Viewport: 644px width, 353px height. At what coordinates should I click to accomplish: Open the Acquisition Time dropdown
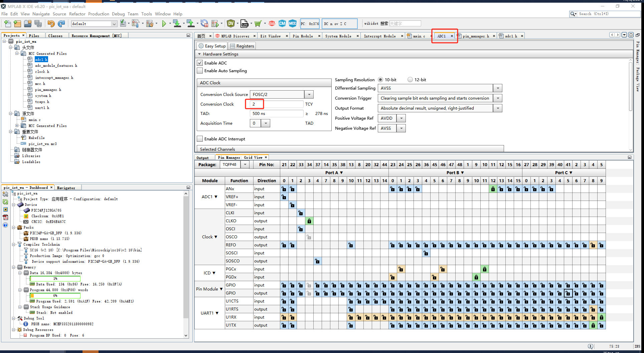pyautogui.click(x=266, y=123)
